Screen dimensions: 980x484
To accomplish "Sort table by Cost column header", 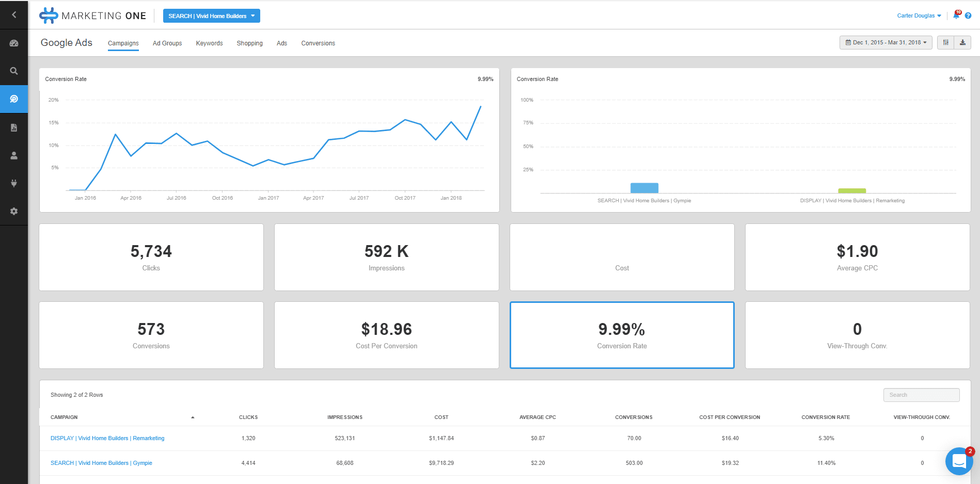I will 441,417.
